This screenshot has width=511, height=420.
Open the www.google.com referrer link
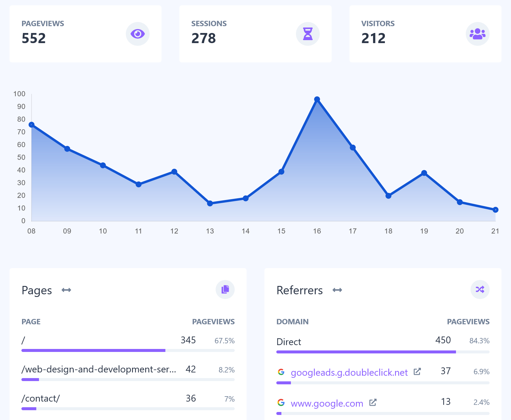tap(327, 403)
